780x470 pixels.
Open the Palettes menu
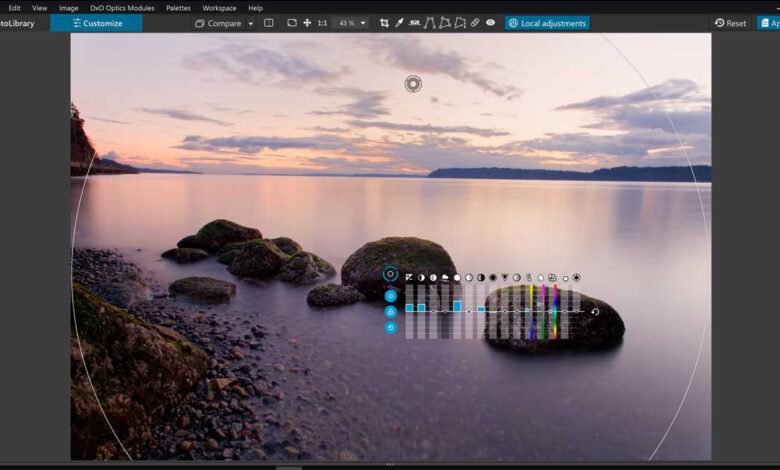tap(178, 8)
